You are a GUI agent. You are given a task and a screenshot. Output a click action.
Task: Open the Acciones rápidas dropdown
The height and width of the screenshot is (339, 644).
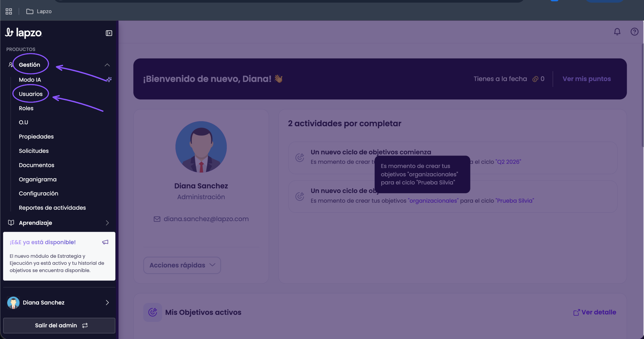182,265
